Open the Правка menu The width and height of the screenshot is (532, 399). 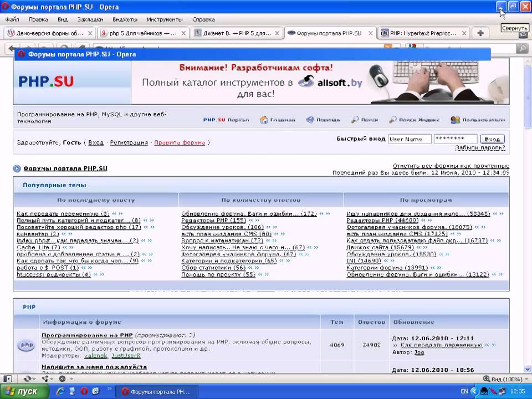click(38, 19)
